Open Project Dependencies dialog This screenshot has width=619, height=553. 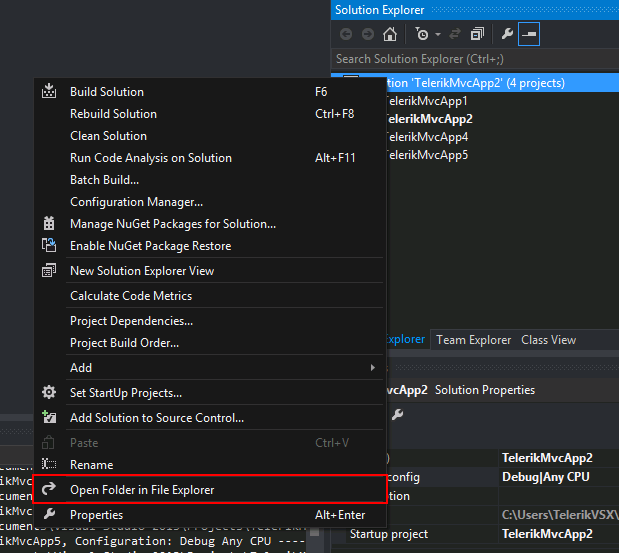pos(210,321)
